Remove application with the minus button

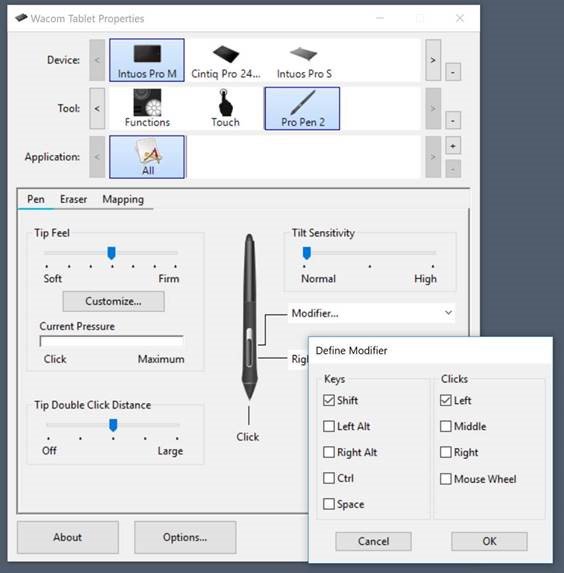click(x=453, y=169)
